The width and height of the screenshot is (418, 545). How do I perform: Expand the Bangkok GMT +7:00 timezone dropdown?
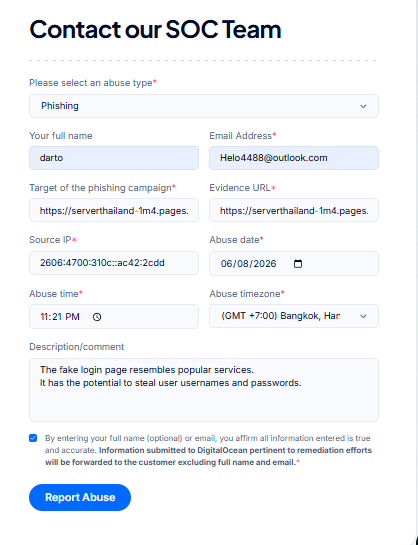click(x=294, y=316)
